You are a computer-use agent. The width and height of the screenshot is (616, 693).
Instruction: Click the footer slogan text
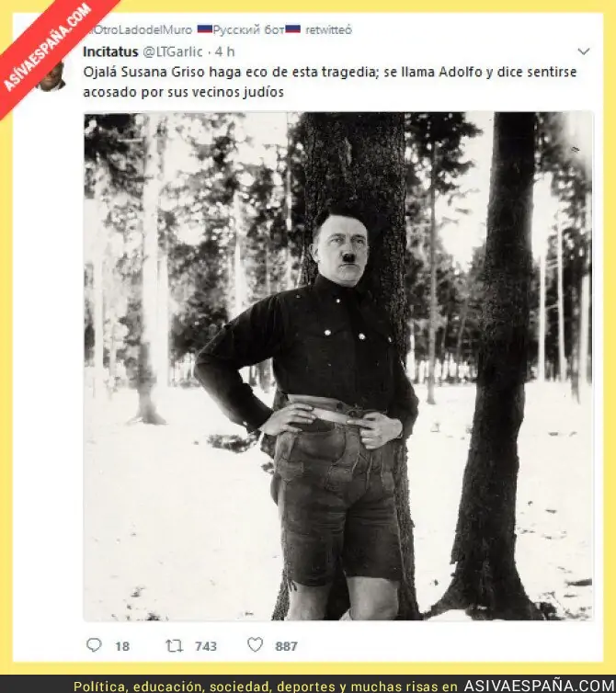pos(266,687)
